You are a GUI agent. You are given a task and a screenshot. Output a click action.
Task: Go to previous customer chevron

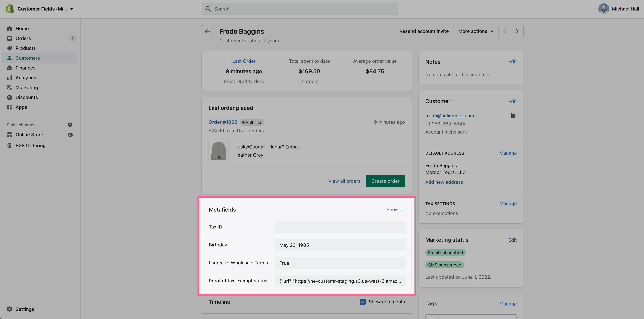coord(504,31)
